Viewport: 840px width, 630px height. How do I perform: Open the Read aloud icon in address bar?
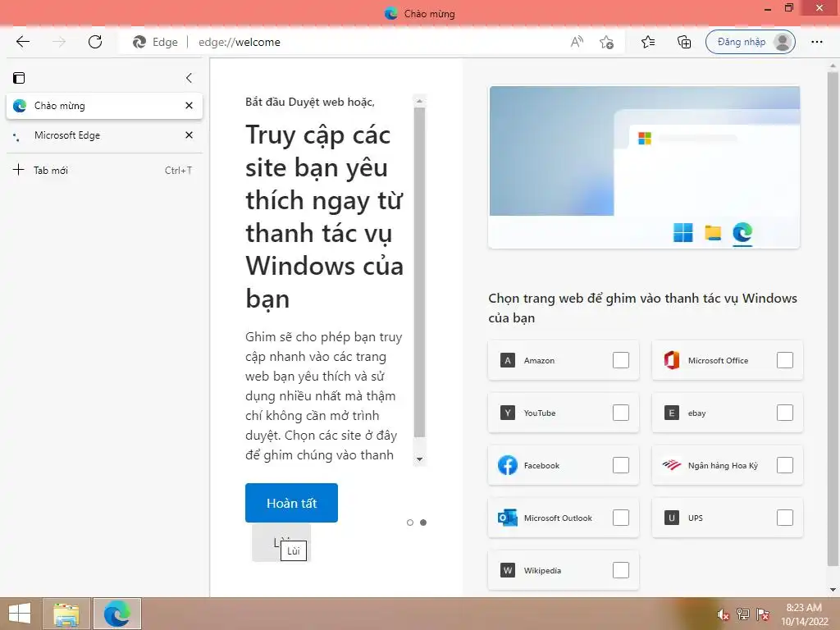point(577,42)
